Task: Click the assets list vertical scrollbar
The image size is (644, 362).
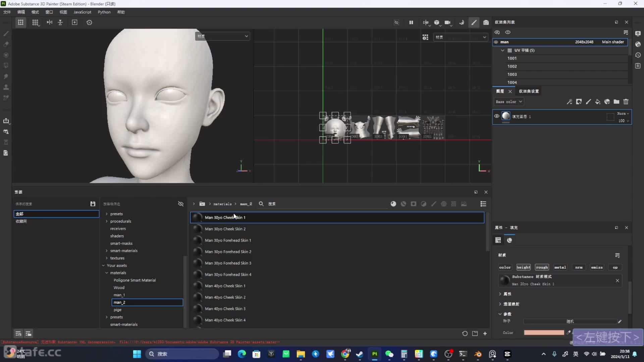Action: (487, 232)
